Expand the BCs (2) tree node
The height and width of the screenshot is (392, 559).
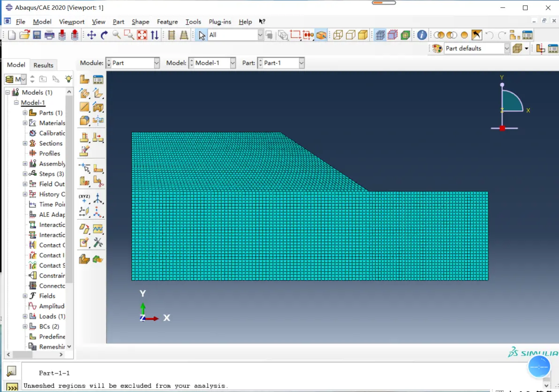[x=25, y=326]
